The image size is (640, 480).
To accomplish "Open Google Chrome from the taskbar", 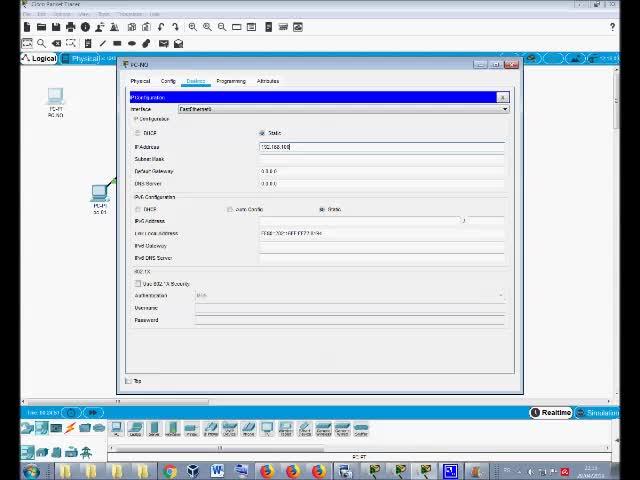I will (x=170, y=471).
